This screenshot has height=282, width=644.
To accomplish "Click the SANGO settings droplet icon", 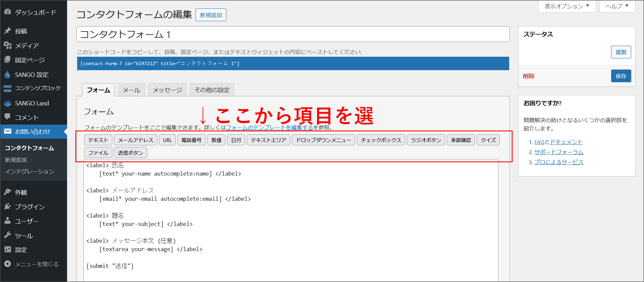I will pos(7,75).
